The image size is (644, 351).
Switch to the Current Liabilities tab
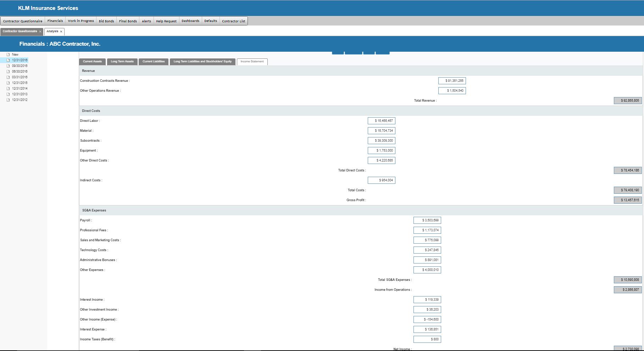(x=154, y=62)
